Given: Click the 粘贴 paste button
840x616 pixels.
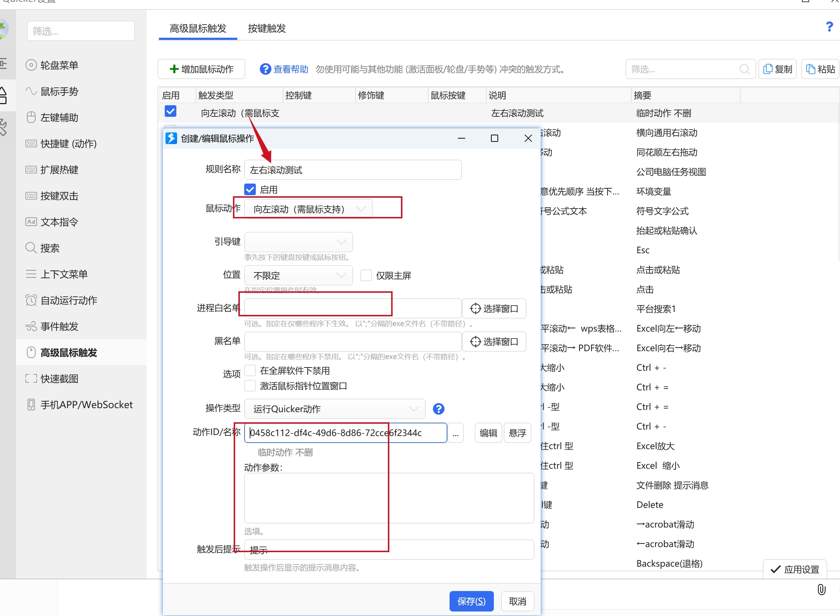Looking at the screenshot, I should (x=820, y=69).
